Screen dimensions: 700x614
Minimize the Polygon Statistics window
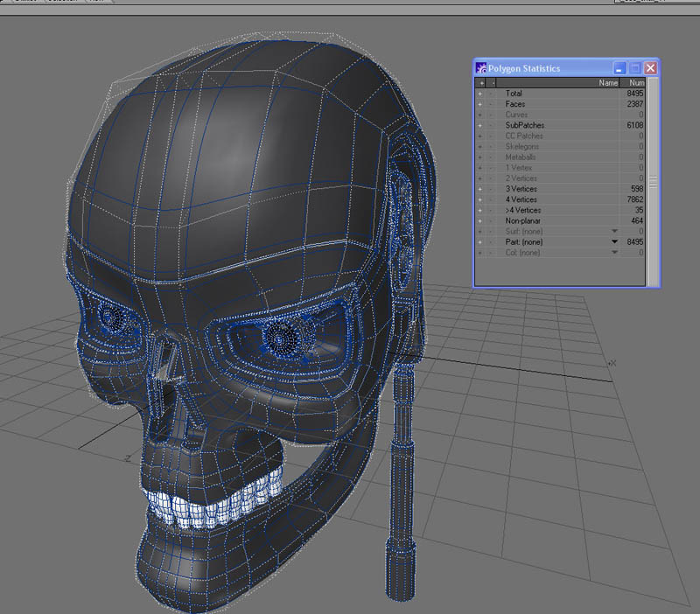click(x=619, y=67)
